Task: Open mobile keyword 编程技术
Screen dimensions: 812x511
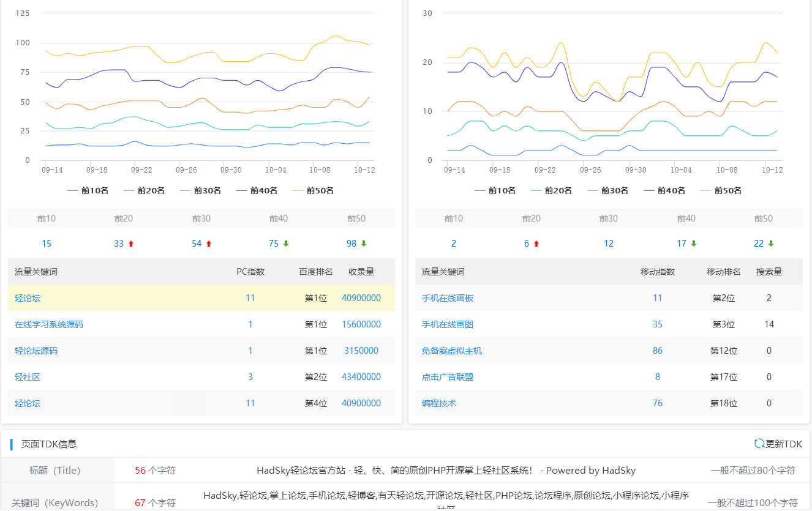Action: click(439, 403)
